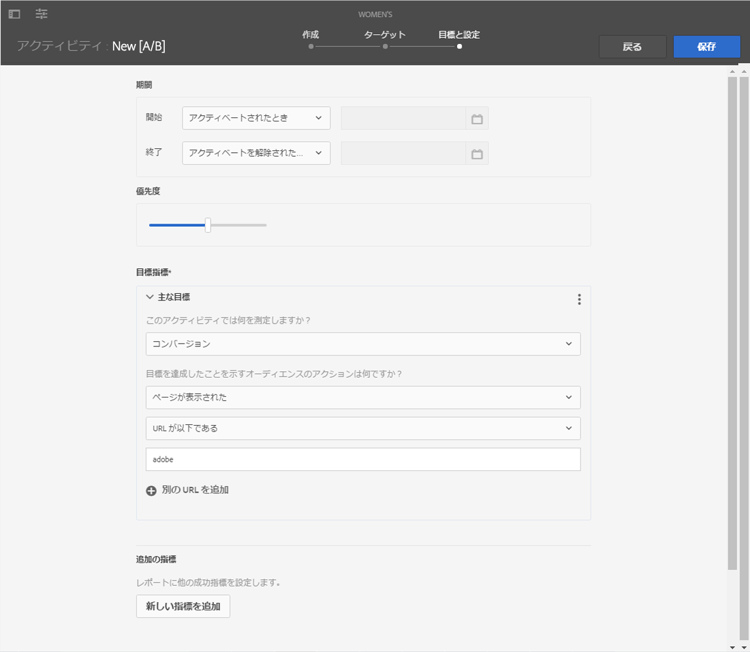Viewport: 750px width, 652px height.
Task: Open the 主な目標 three-dot options menu
Action: point(579,299)
